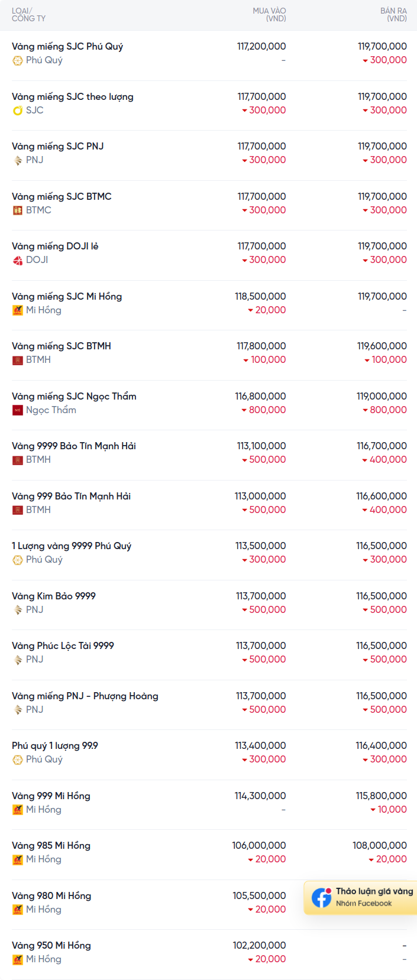Screen dimensions: 417x980
Task: Click the DOJI red logo icon
Action: 18,260
